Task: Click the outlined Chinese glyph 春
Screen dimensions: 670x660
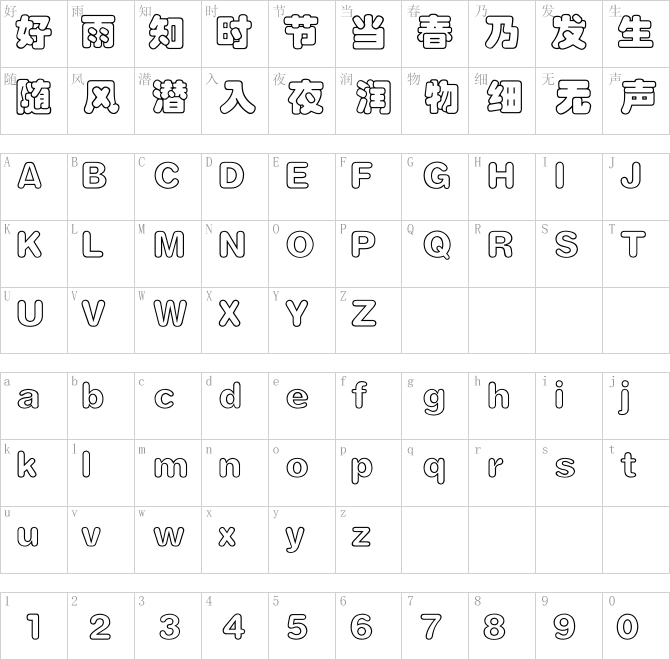Action: (x=435, y=32)
